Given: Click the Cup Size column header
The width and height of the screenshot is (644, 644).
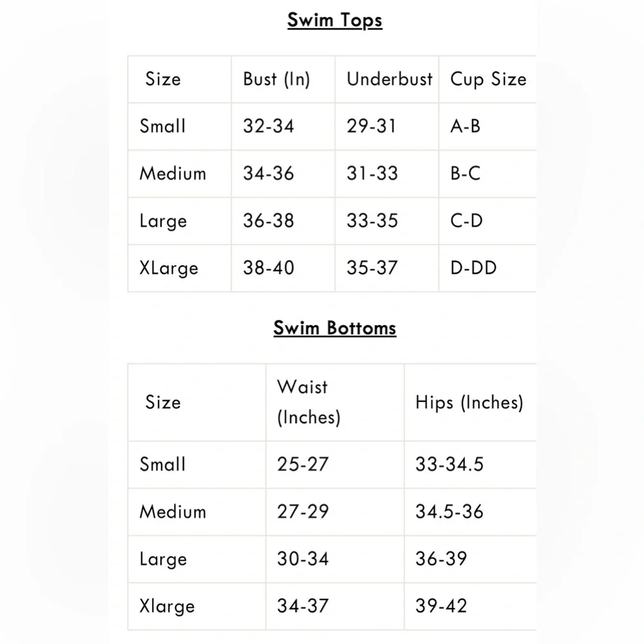Looking at the screenshot, I should pos(488,79).
